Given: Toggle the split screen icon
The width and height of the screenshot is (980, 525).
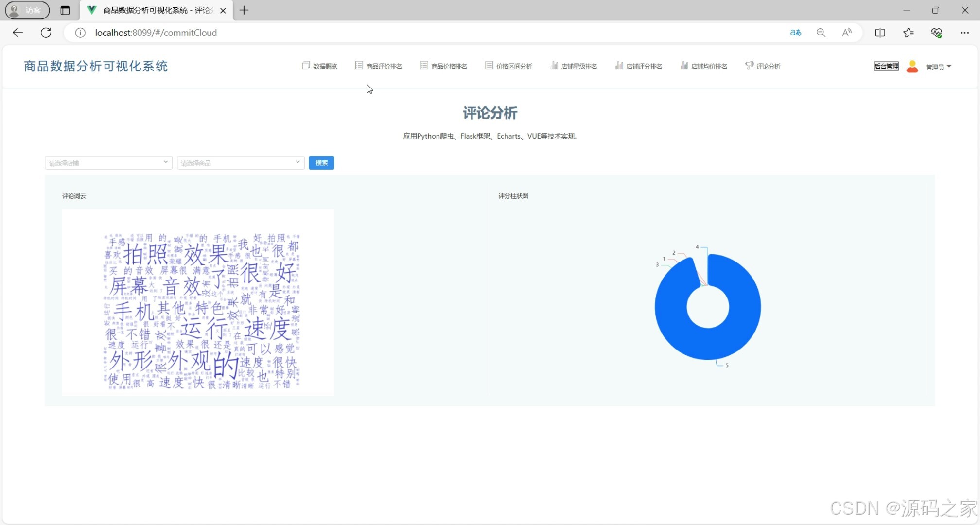Looking at the screenshot, I should click(x=880, y=33).
